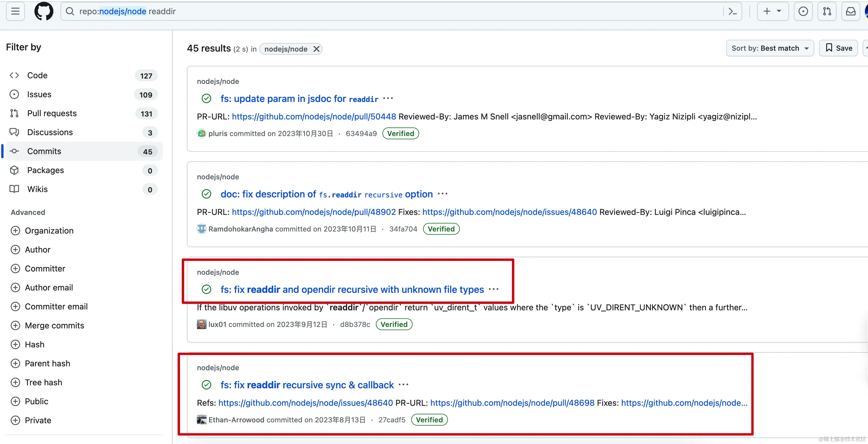Click the search magnifier icon
868x444 pixels.
(x=70, y=12)
